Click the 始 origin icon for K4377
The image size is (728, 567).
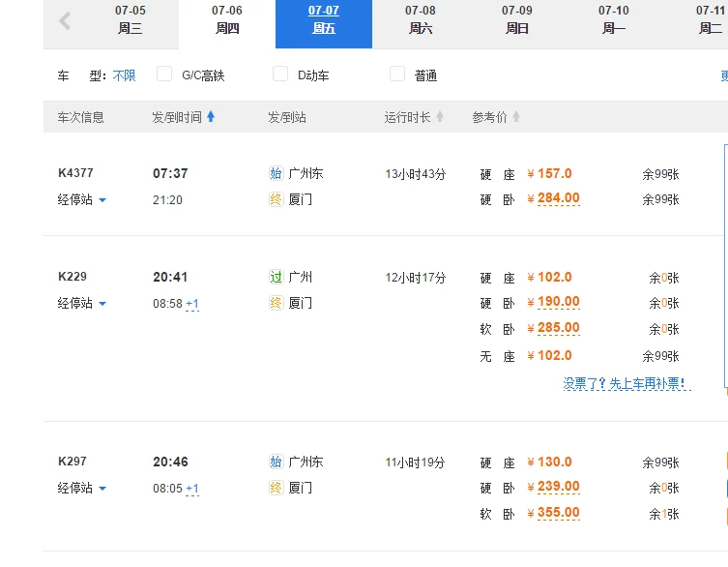[x=276, y=173]
